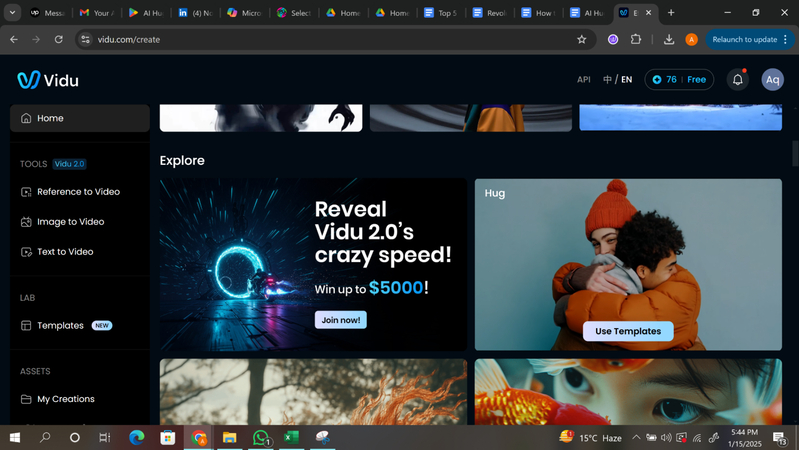
Task: Open File Explorer from the taskbar
Action: [x=229, y=437]
